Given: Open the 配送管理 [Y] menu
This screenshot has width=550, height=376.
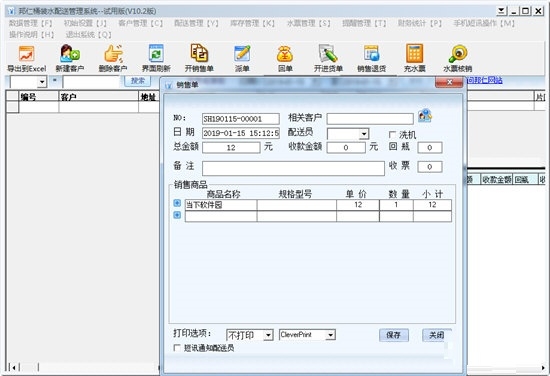Looking at the screenshot, I should tap(196, 24).
